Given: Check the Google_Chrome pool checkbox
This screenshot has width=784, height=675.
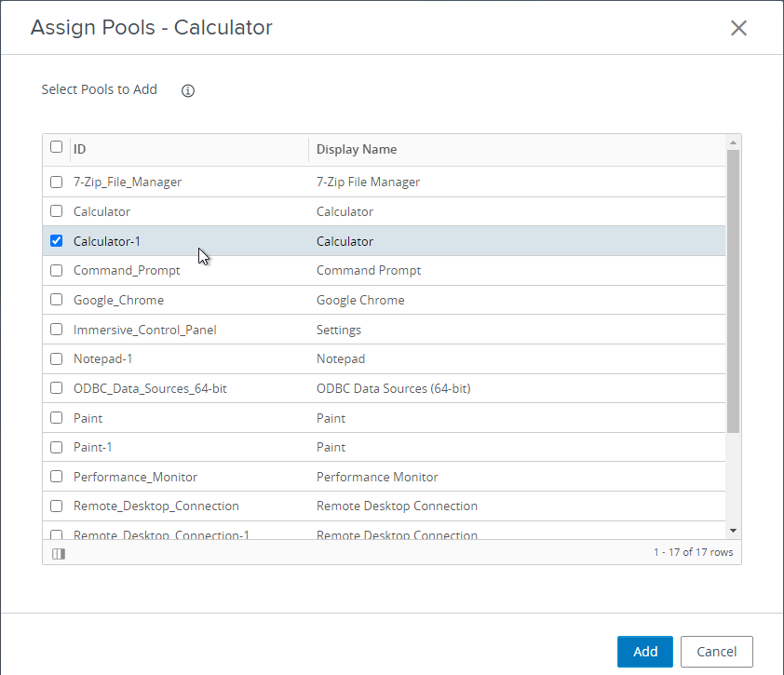Looking at the screenshot, I should (57, 300).
